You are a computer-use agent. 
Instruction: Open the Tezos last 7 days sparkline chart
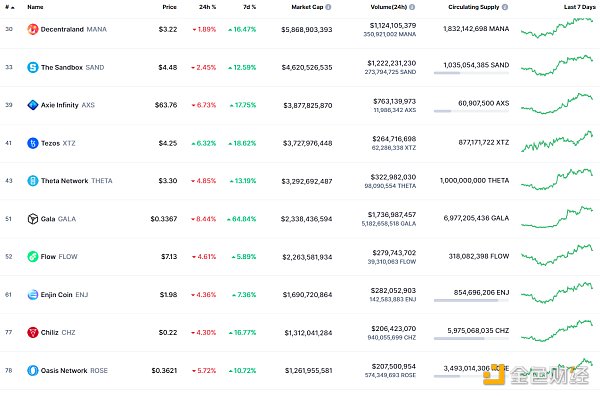(x=557, y=142)
